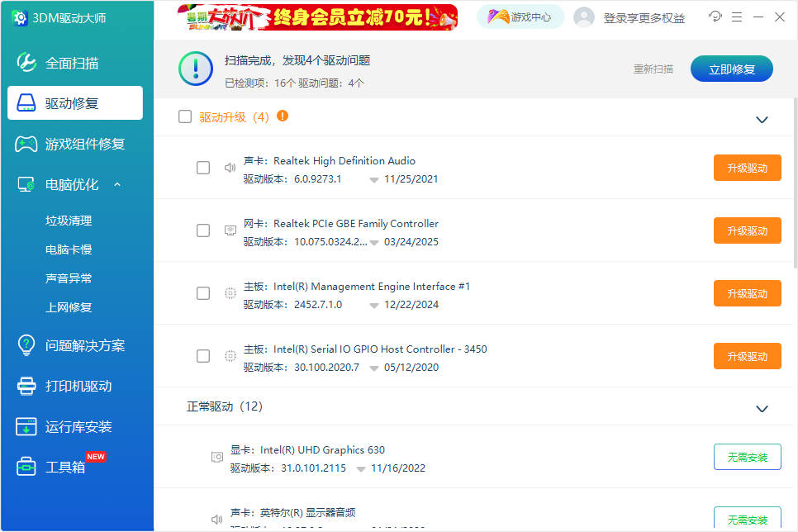Click the network card icon for Realtek PCIe
The image size is (798, 532).
coord(230,230)
